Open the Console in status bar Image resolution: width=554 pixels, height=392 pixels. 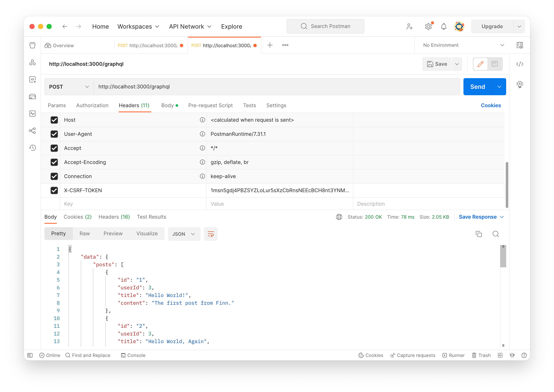(133, 355)
